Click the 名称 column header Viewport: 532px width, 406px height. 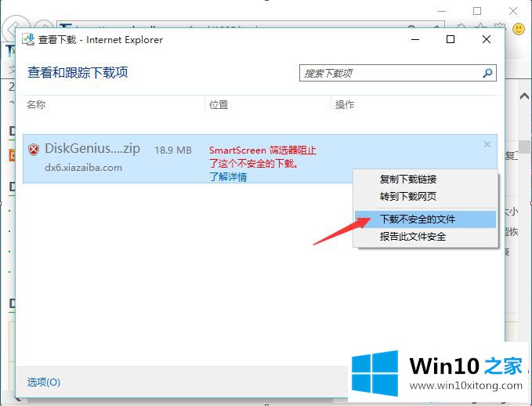coord(36,104)
